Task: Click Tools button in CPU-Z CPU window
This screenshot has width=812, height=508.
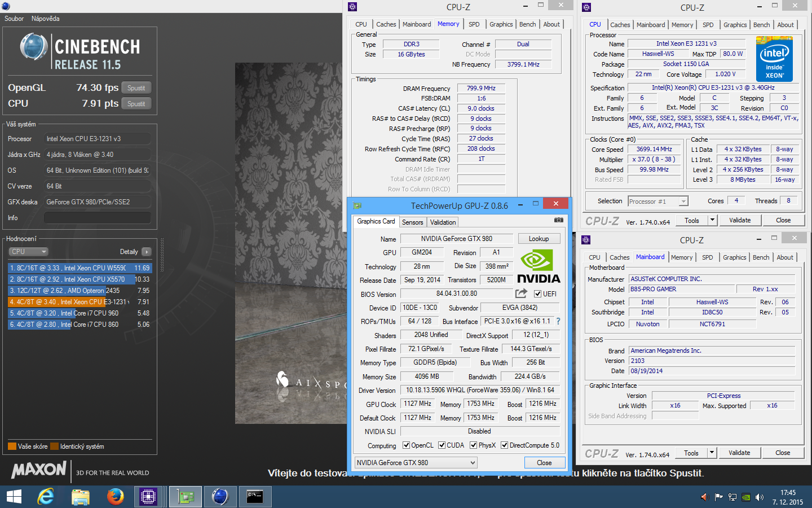Action: (692, 221)
